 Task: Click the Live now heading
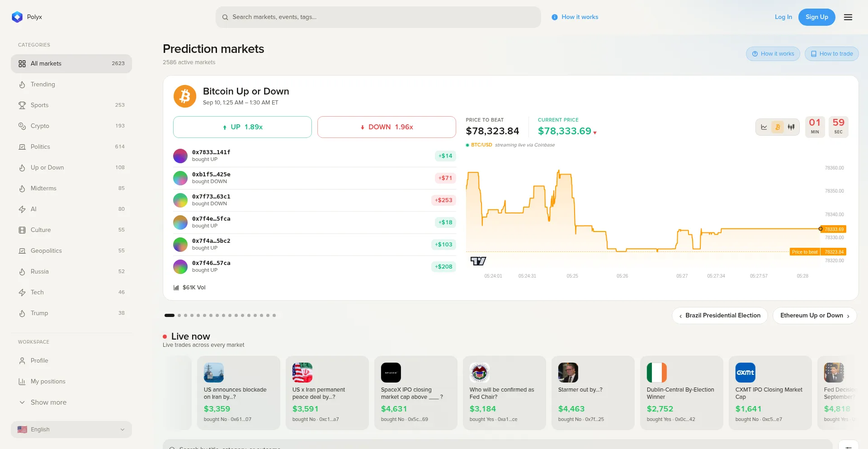[x=191, y=336]
